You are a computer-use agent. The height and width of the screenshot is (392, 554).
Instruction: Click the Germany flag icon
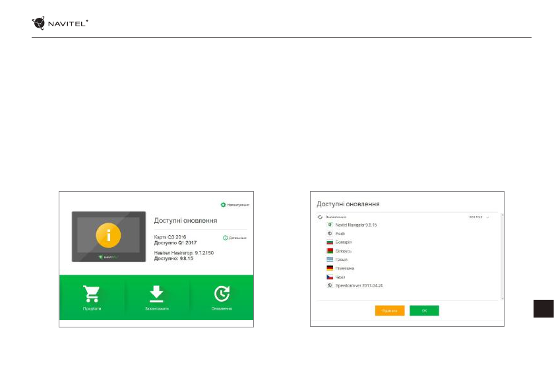point(330,268)
